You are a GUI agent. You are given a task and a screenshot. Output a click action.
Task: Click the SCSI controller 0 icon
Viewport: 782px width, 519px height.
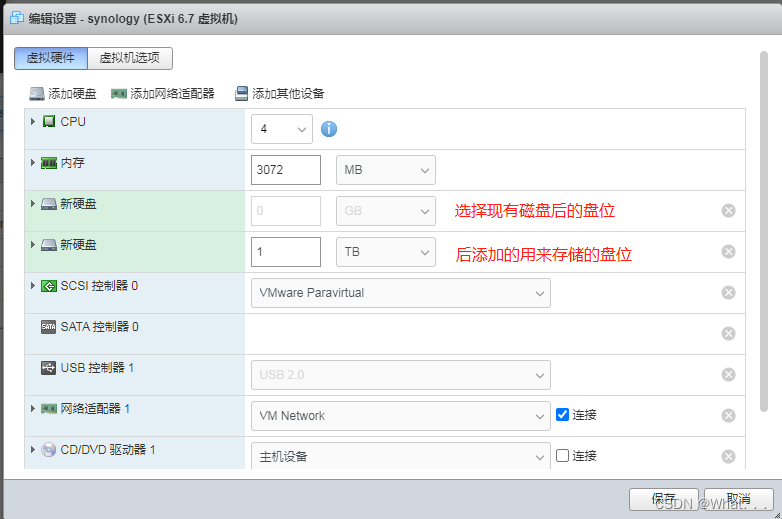tap(49, 286)
